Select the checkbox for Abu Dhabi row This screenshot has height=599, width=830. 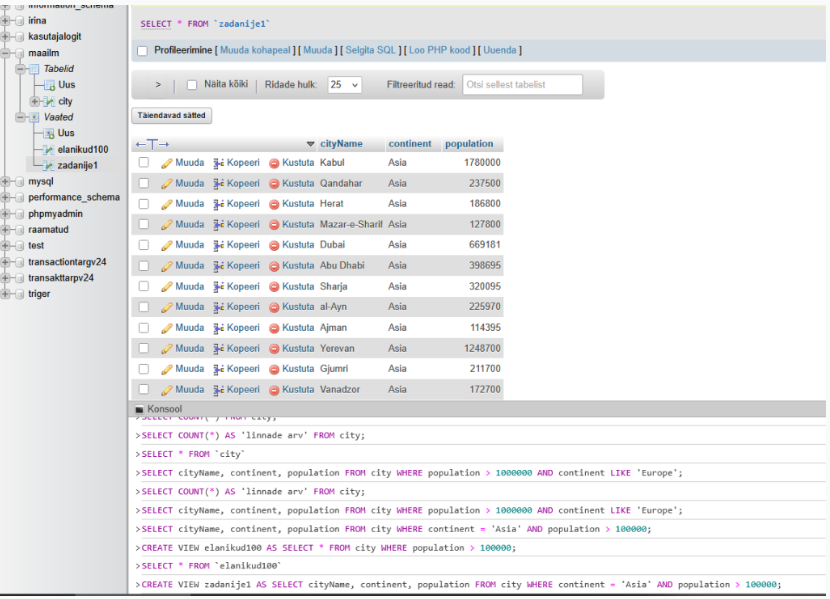(144, 266)
